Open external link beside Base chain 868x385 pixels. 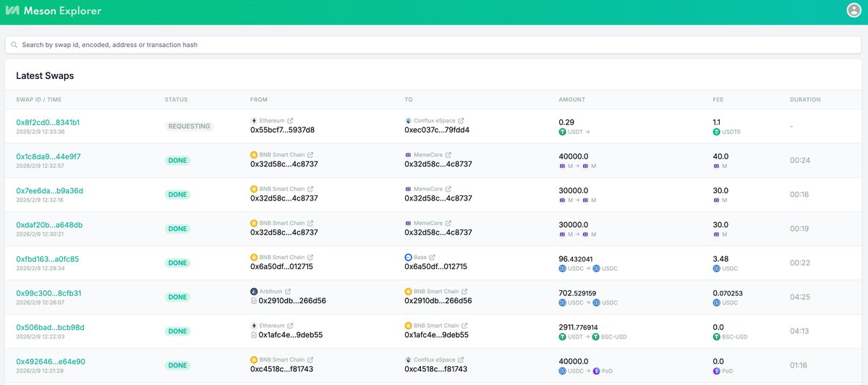tap(433, 257)
